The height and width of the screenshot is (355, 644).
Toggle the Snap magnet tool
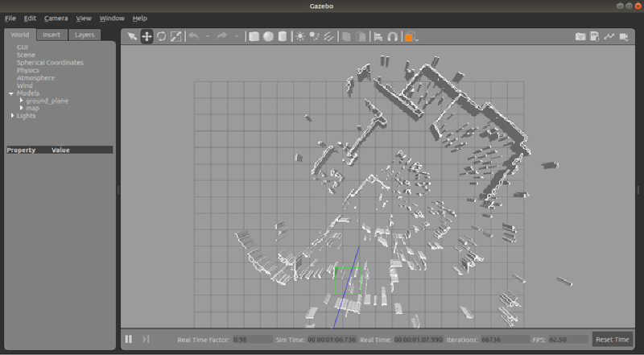point(393,36)
